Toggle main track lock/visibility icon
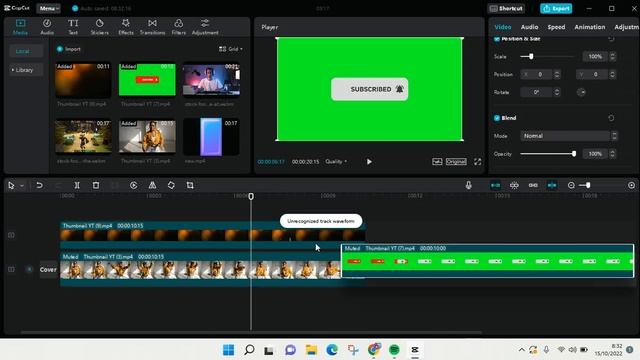 [x=11, y=269]
